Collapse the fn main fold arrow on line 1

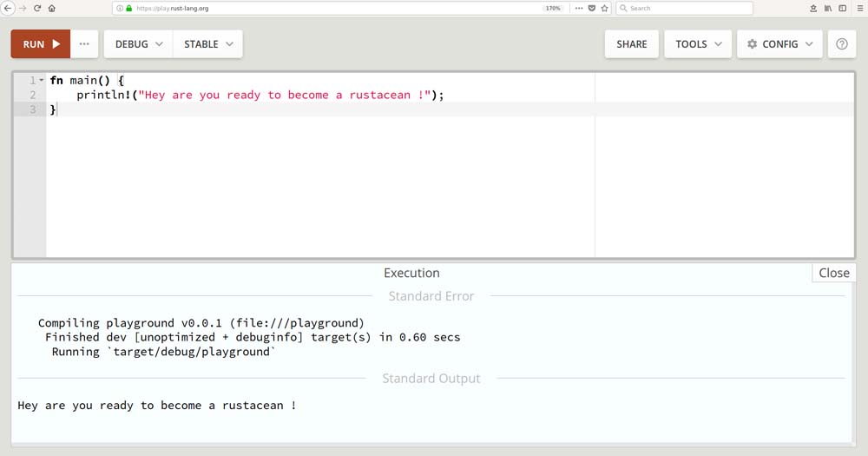[x=42, y=80]
